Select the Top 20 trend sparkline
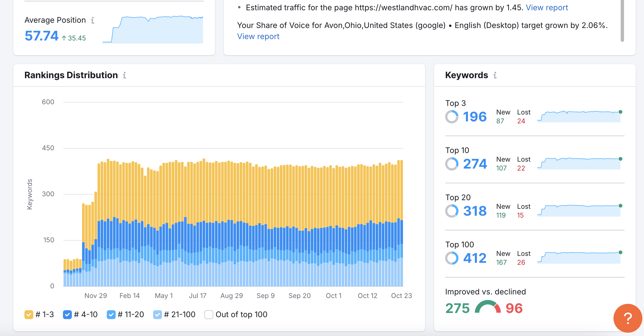 click(x=580, y=210)
